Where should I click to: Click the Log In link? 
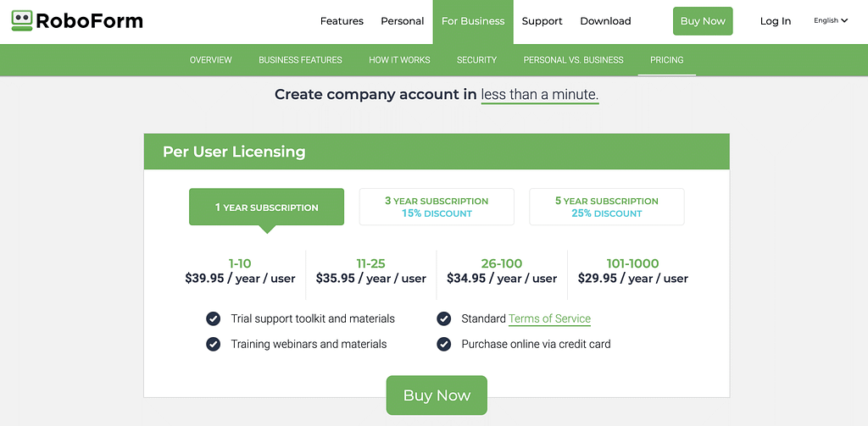(x=775, y=21)
